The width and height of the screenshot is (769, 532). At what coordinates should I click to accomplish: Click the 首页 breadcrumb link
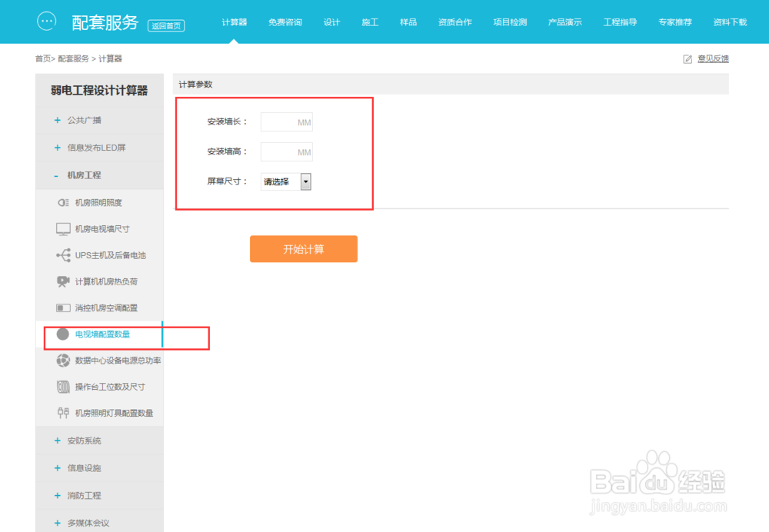pyautogui.click(x=42, y=59)
